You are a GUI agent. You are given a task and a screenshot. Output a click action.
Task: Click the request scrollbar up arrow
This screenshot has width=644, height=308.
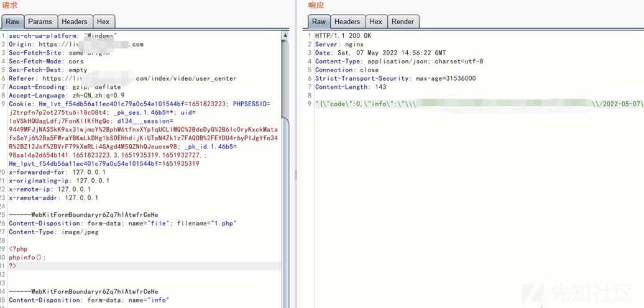pyautogui.click(x=285, y=35)
